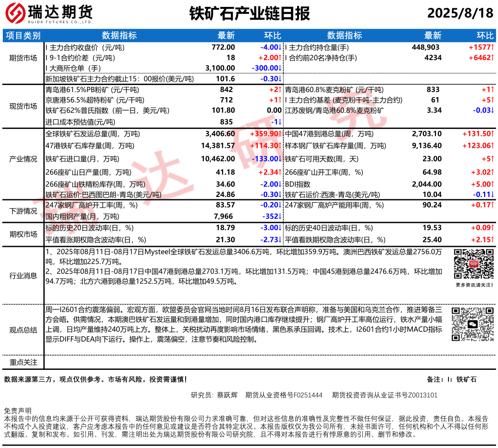
Task: Select the 项目类别 column header
Action: 23,36
